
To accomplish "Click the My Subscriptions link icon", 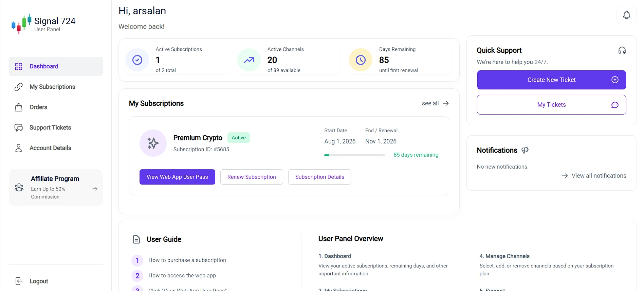I will 19,87.
